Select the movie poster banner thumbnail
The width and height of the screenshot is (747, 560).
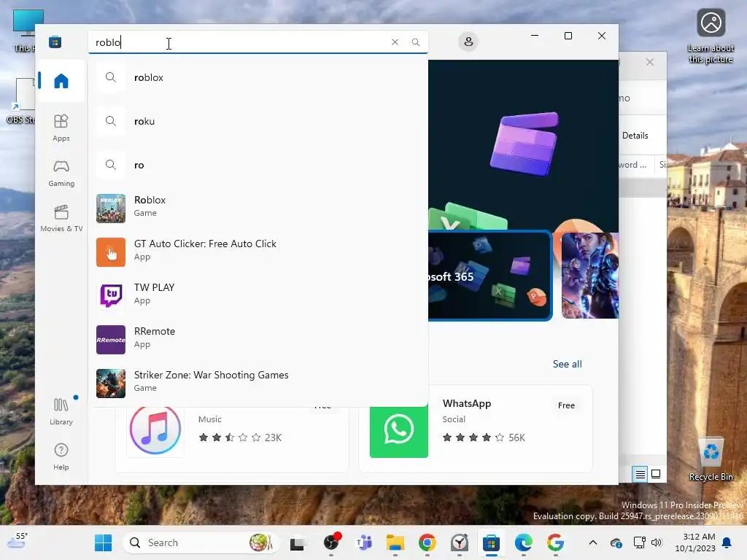point(589,276)
